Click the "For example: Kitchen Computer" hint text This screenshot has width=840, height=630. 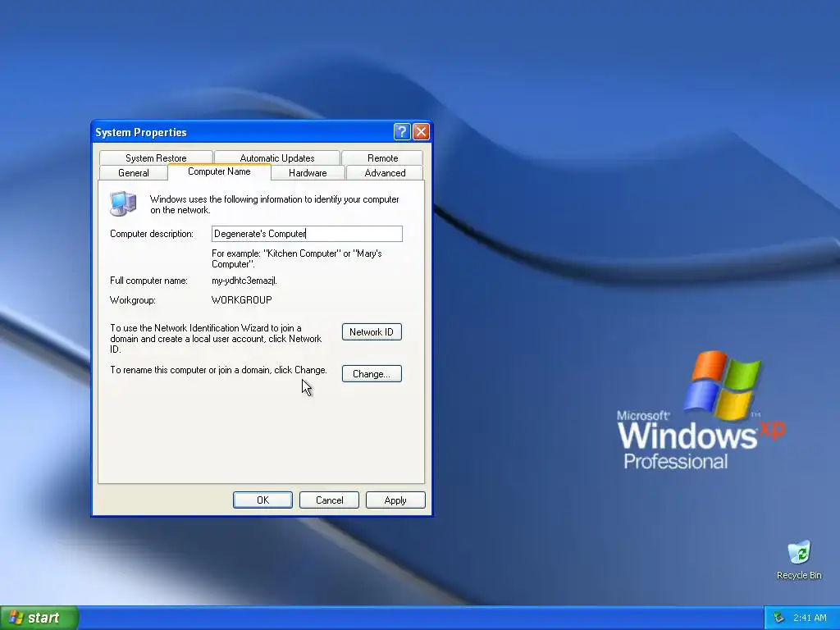point(297,258)
